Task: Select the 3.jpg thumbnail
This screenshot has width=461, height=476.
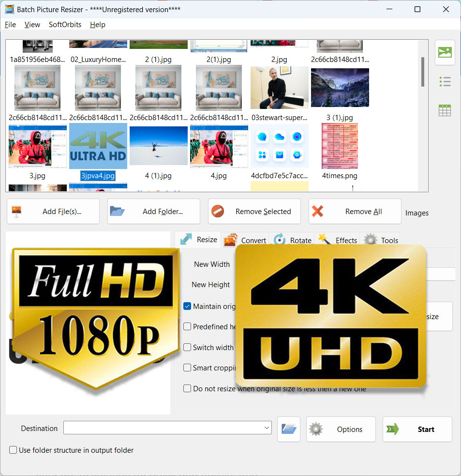Action: pyautogui.click(x=38, y=146)
